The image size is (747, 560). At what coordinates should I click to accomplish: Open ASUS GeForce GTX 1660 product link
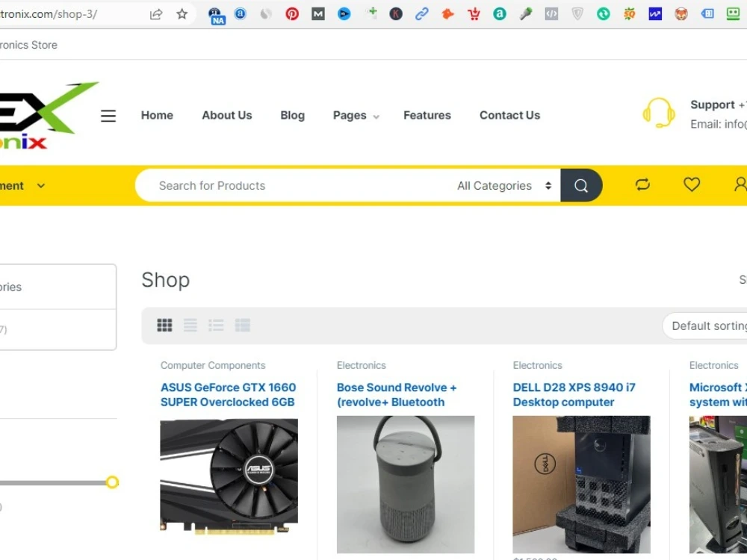pos(228,395)
